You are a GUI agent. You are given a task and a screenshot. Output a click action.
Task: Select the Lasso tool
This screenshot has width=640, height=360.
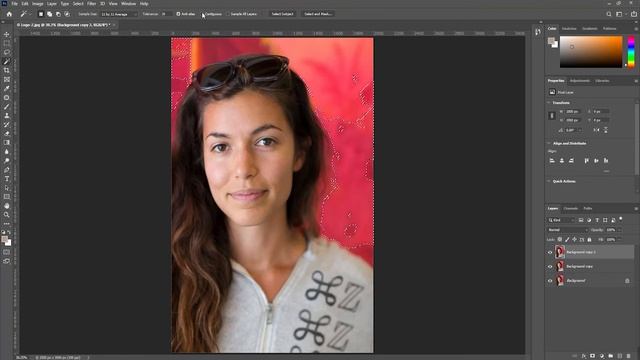[x=7, y=52]
